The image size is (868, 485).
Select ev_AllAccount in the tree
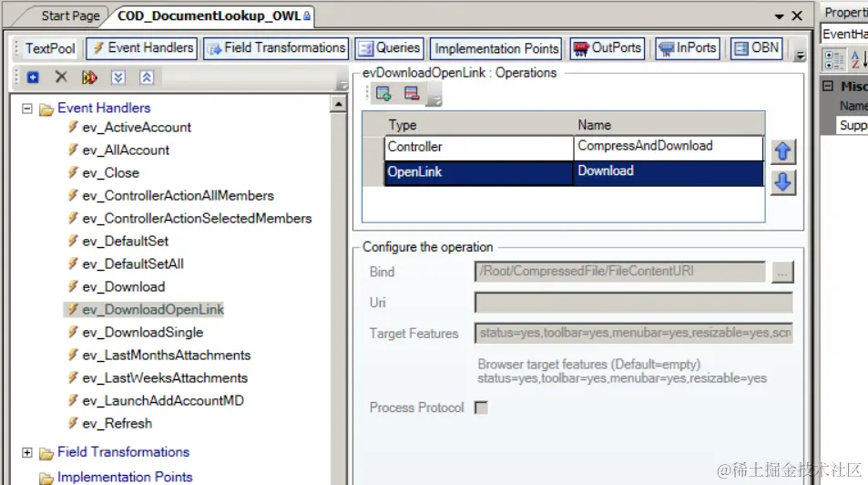point(126,150)
